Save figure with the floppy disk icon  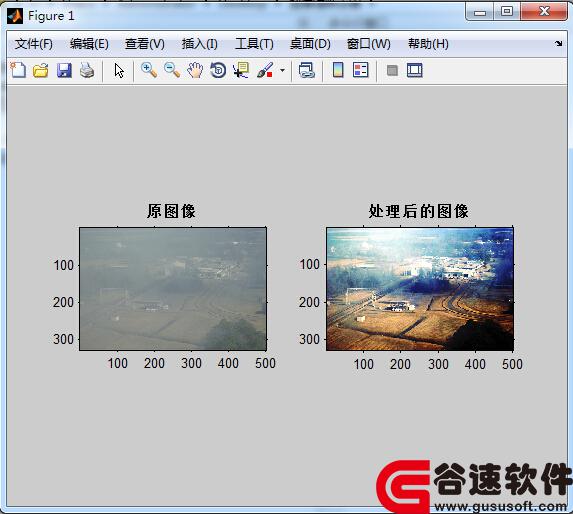(64, 70)
